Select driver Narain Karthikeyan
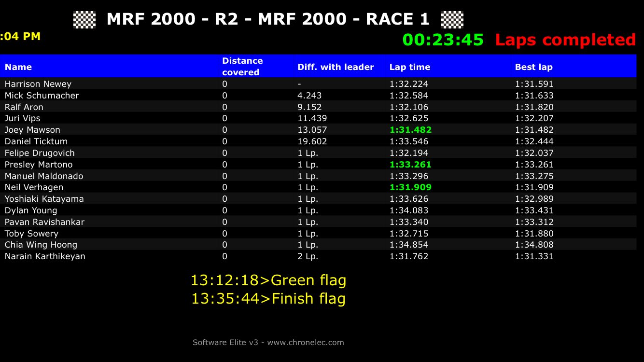This screenshot has width=644, height=362. (x=45, y=256)
